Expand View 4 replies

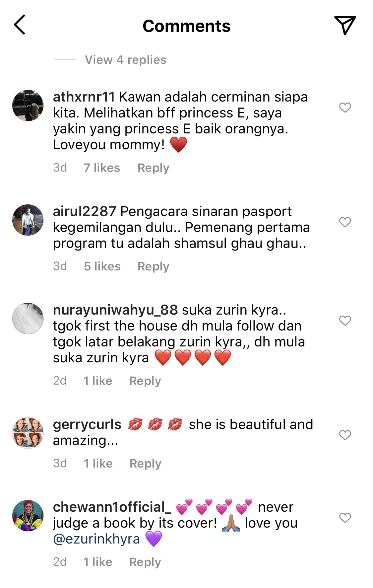(126, 60)
